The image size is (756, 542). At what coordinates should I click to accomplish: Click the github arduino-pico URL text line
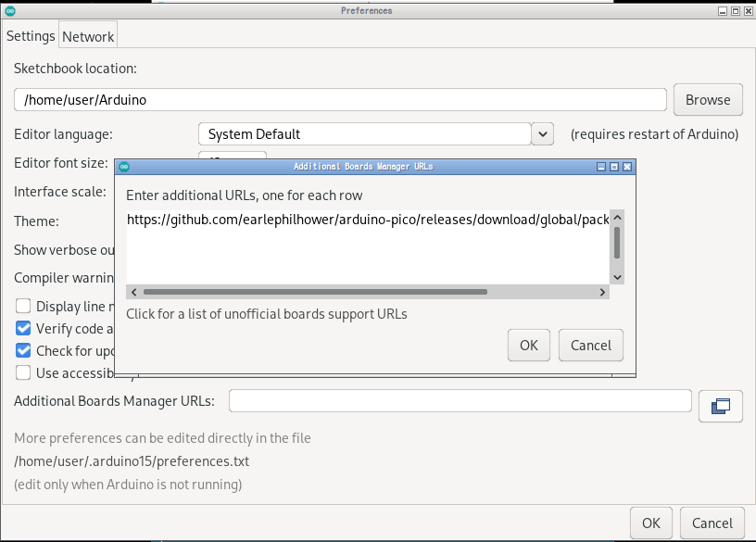tap(368, 220)
